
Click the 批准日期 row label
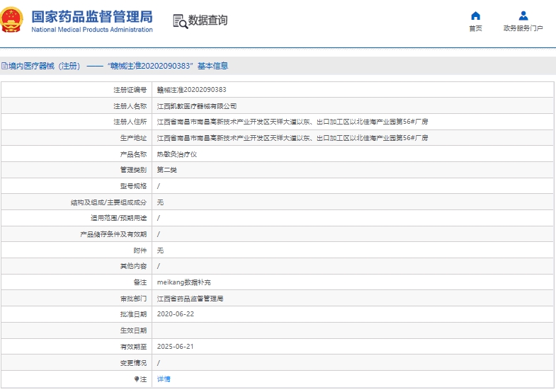point(133,314)
